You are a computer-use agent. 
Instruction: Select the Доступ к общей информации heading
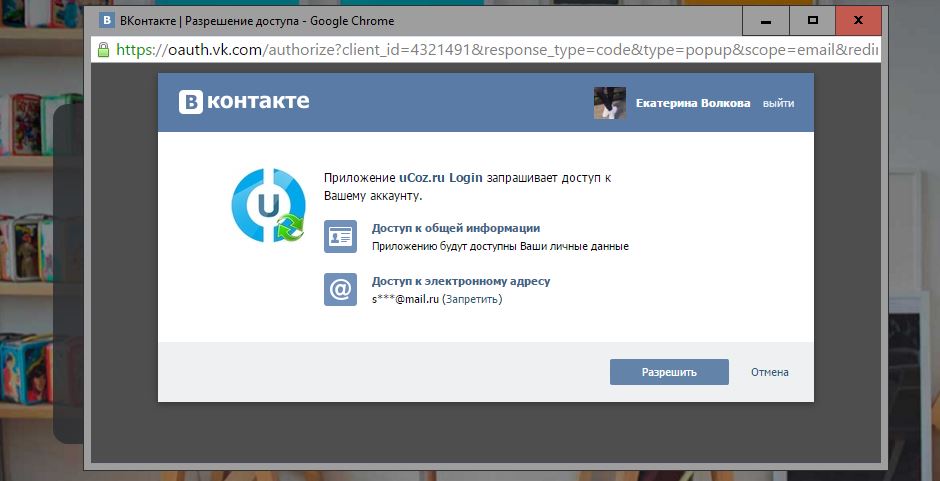[x=455, y=228]
